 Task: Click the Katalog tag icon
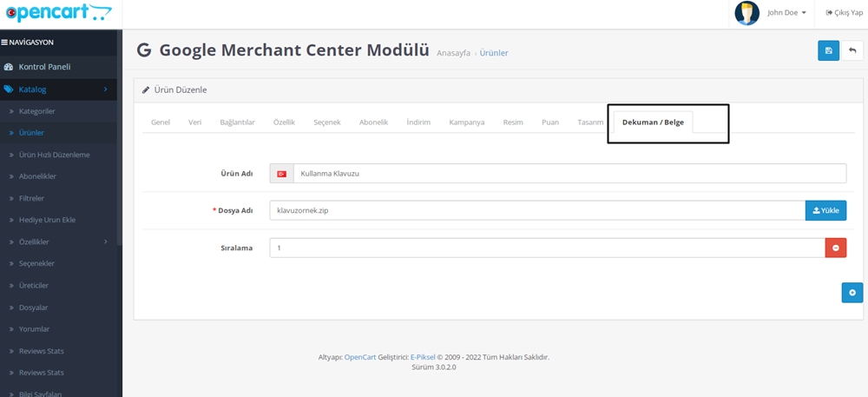(9, 89)
